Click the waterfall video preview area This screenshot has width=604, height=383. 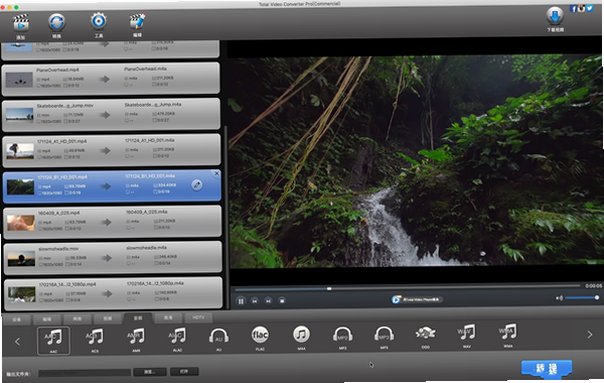click(415, 161)
